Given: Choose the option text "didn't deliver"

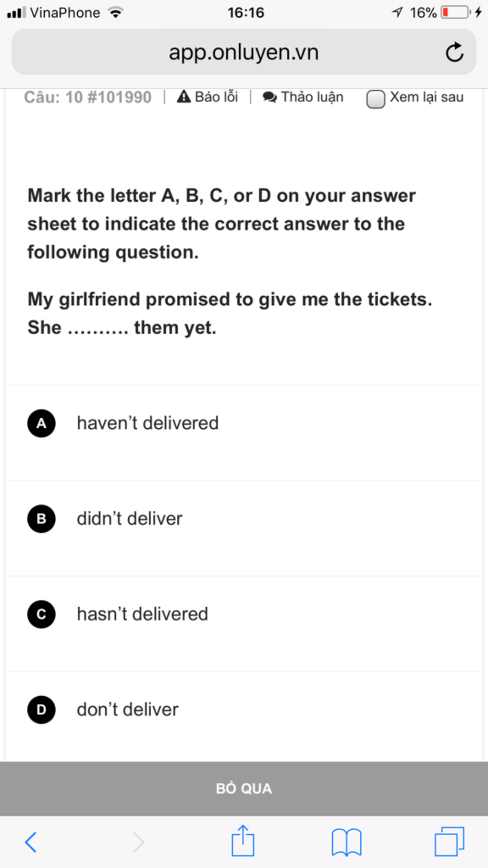Looking at the screenshot, I should 130,518.
